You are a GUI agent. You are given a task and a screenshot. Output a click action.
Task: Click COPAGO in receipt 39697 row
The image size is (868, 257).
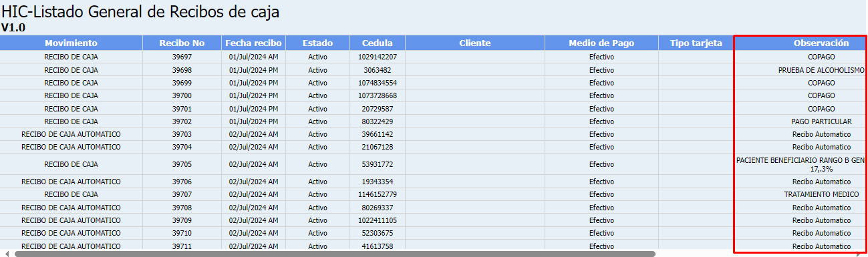821,57
